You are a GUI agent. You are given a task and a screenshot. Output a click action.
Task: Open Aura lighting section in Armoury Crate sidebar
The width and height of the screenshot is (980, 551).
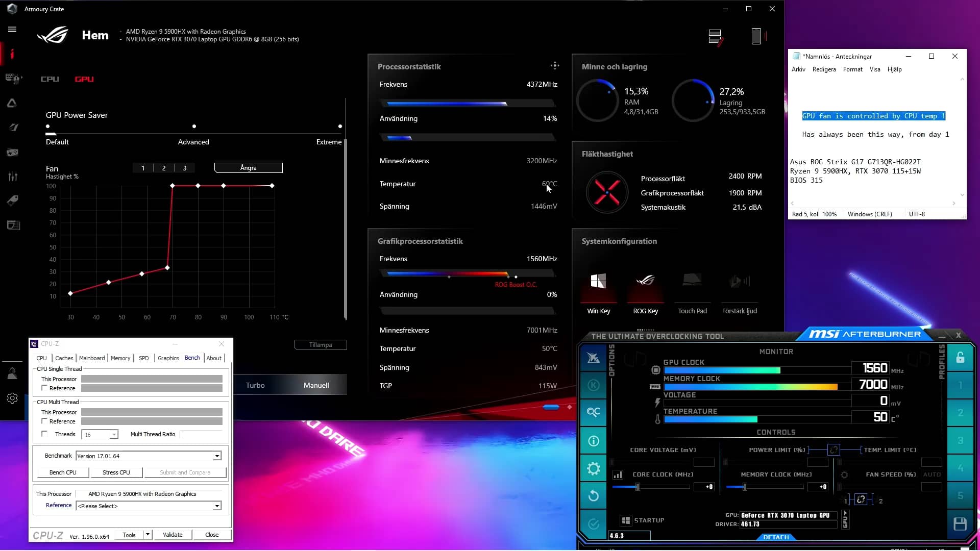point(13,103)
